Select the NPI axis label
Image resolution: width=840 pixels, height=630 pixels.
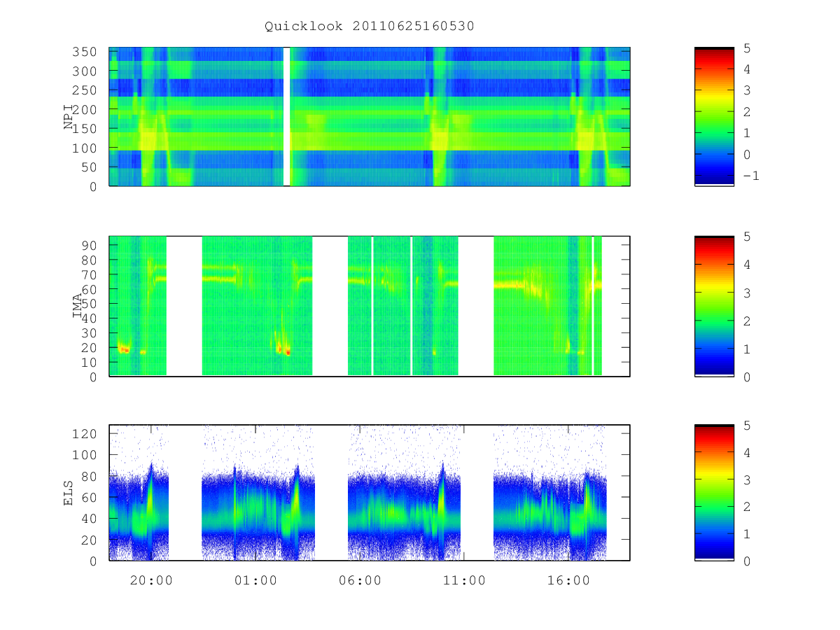69,117
